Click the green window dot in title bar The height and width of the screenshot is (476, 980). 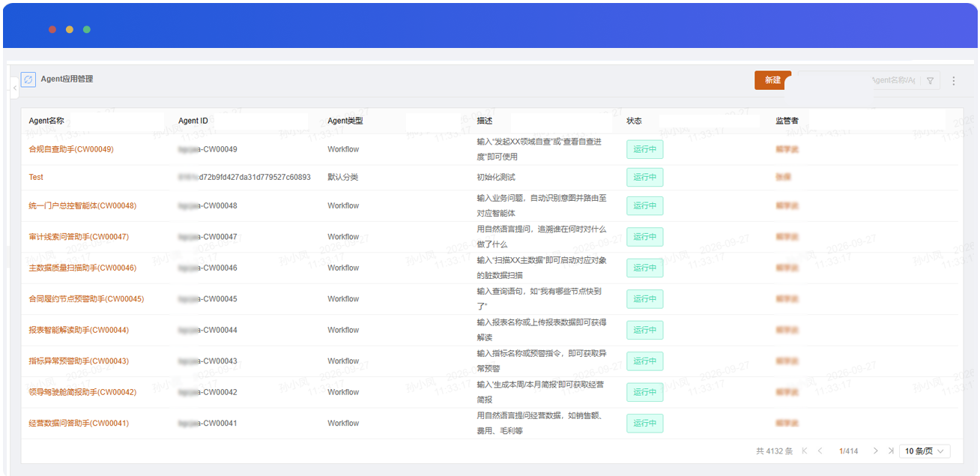[x=87, y=29]
